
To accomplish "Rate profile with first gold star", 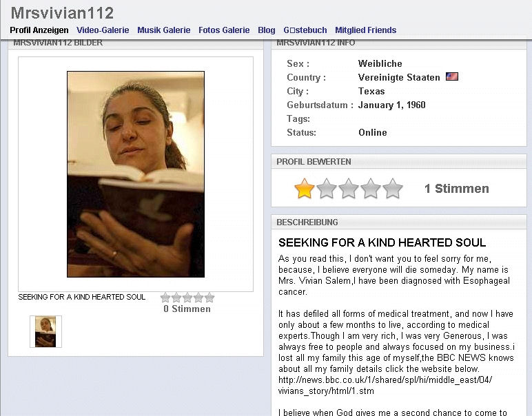I will 305,189.
